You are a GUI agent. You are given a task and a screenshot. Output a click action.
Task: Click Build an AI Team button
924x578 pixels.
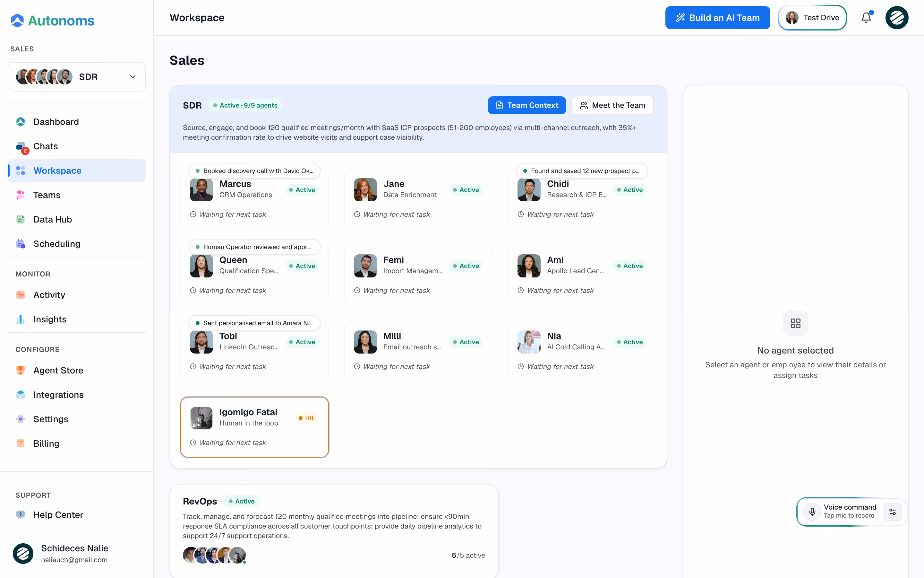coord(717,18)
